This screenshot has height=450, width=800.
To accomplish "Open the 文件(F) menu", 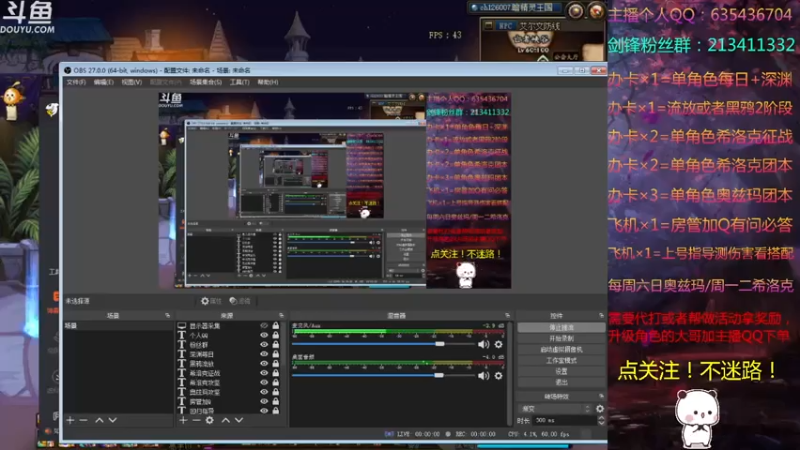I will pos(76,82).
